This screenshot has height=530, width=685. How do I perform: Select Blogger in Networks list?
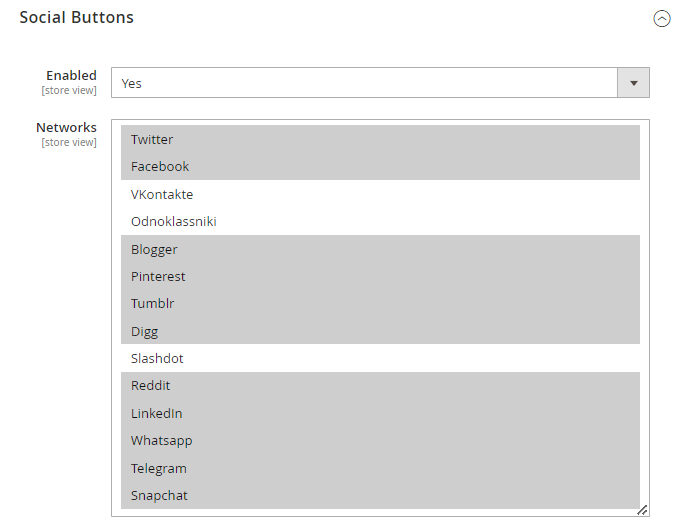pos(380,249)
